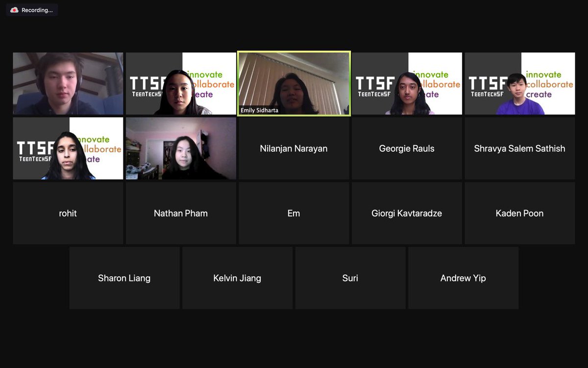Select Giorgi Kavtaradze's participant tile
The height and width of the screenshot is (368, 588).
point(407,213)
